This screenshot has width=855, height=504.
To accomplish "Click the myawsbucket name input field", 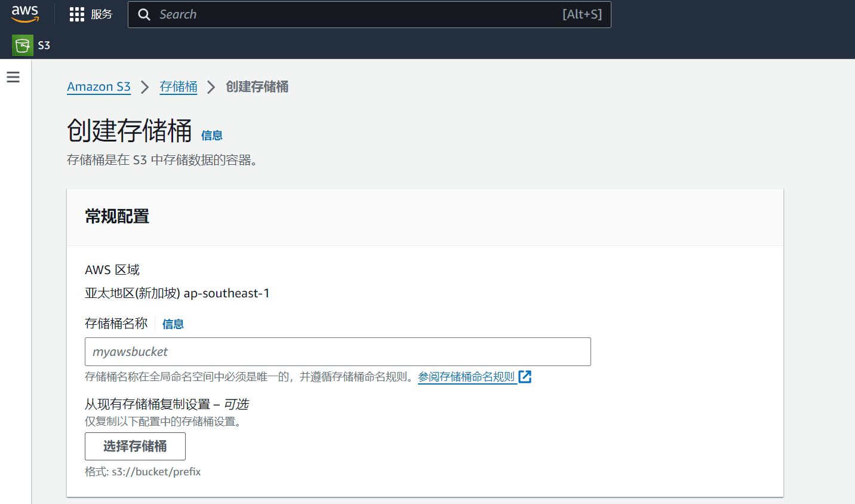I will coord(338,352).
